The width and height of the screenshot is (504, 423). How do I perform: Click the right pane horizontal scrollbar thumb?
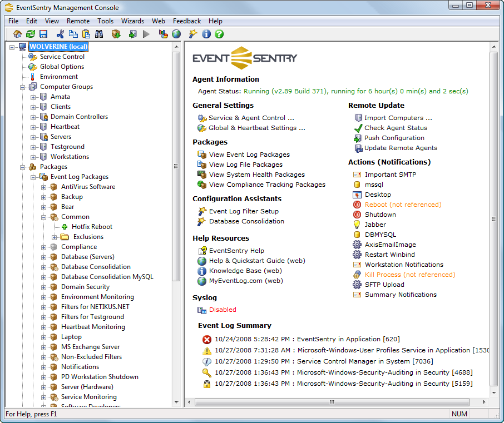[332, 402]
